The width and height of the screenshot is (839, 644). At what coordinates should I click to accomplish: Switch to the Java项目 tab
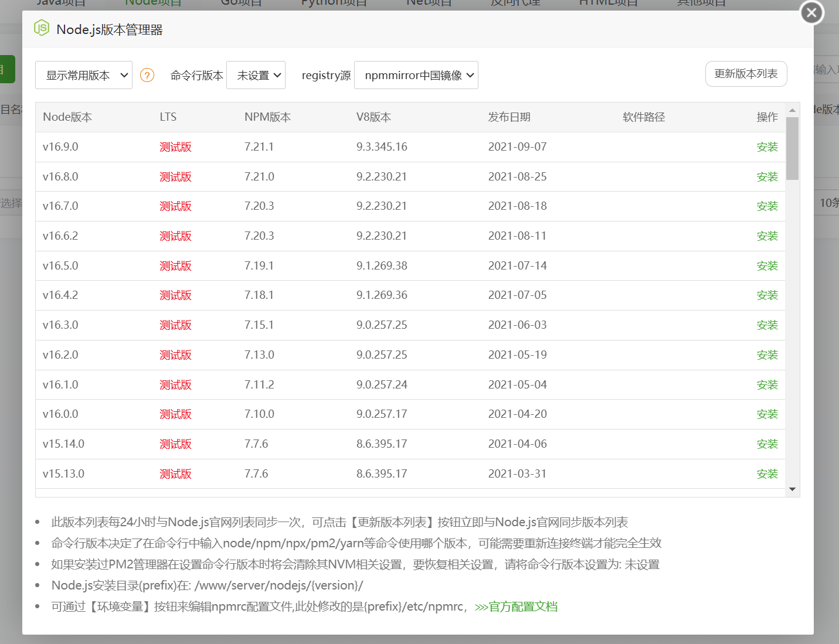click(60, 4)
